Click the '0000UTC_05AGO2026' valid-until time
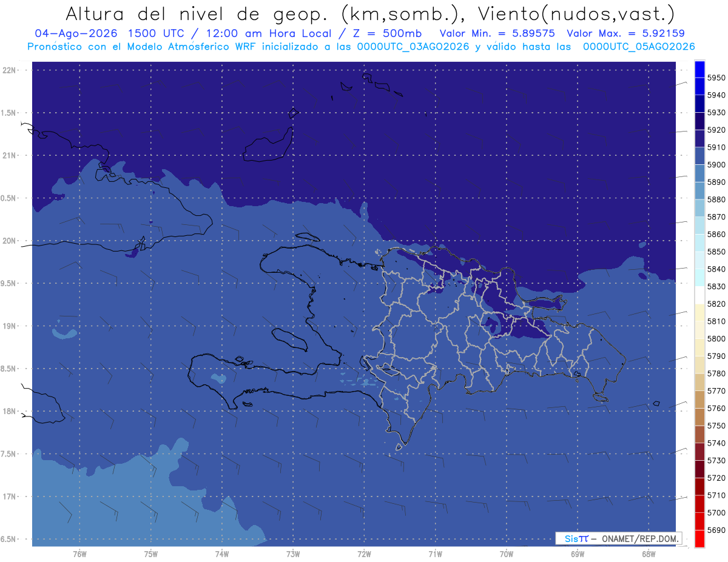Screen dimensions: 728x562 point(639,47)
